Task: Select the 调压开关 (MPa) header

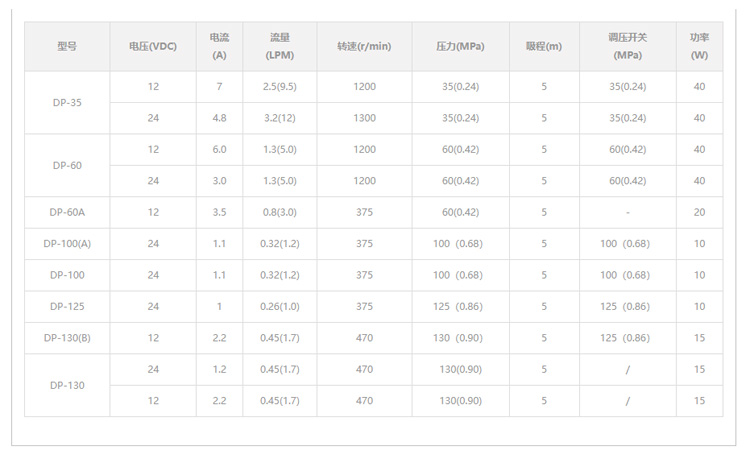Action: pyautogui.click(x=627, y=46)
